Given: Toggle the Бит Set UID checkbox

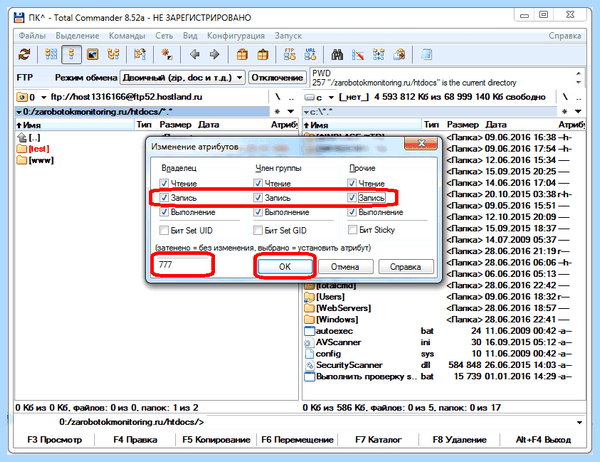Looking at the screenshot, I should [x=164, y=230].
